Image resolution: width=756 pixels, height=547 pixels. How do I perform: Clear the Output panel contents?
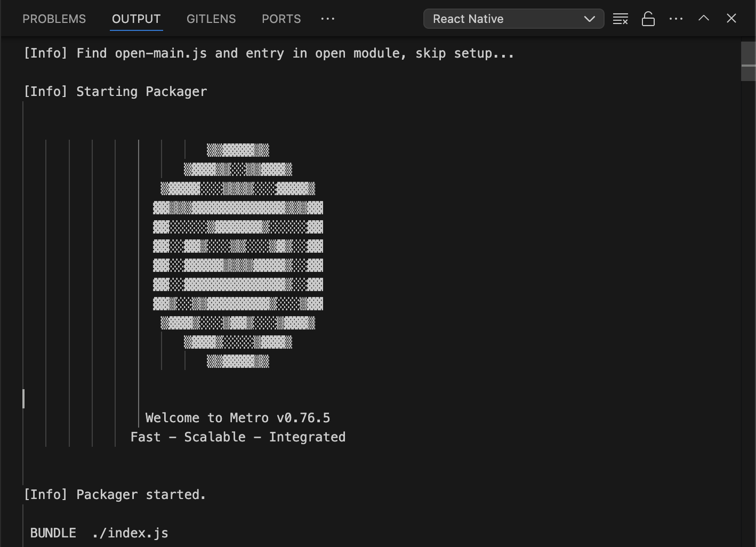621,19
